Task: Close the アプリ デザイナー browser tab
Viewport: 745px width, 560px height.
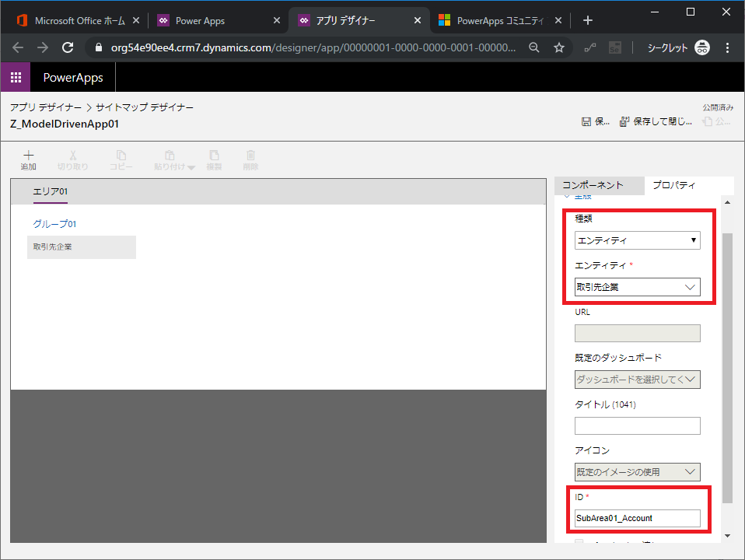Action: pyautogui.click(x=418, y=20)
